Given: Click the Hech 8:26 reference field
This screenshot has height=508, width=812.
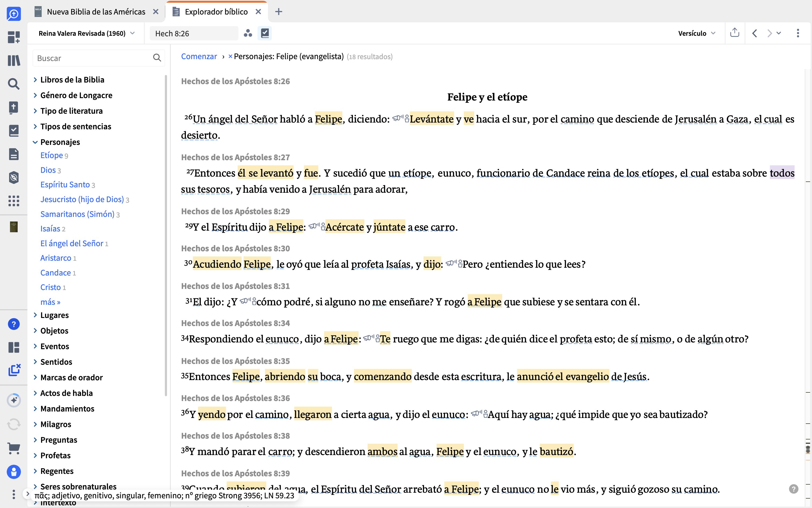Looking at the screenshot, I should pyautogui.click(x=194, y=33).
